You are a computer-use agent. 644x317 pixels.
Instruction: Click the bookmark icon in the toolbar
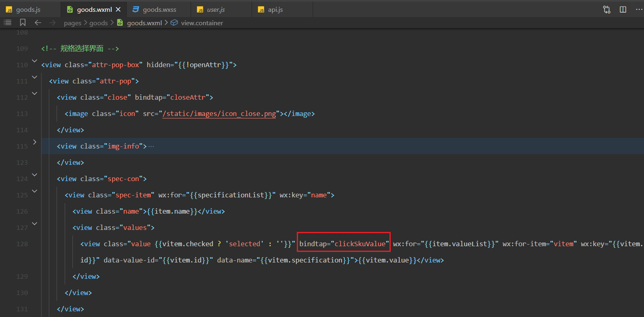(x=23, y=23)
